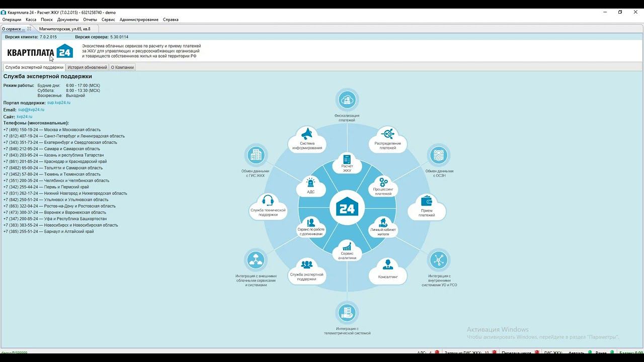Click the Ростов-на-Дону phone row
Screen dimensions: 644x362
tap(59, 206)
